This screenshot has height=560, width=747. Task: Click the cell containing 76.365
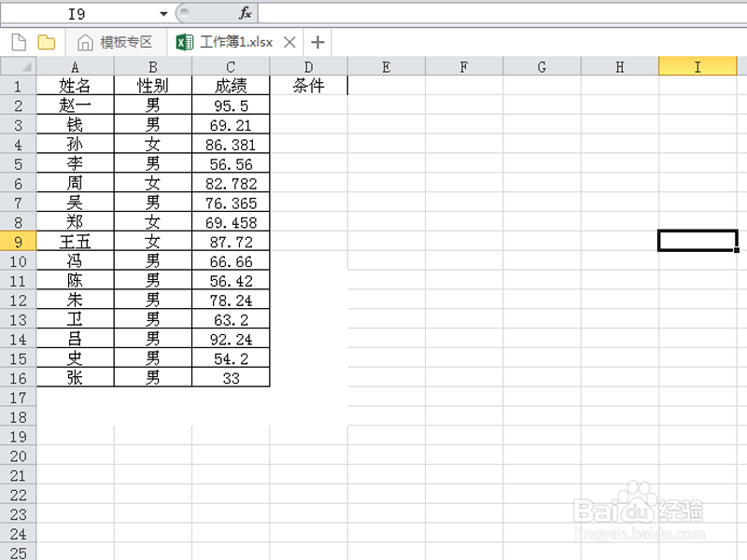(x=231, y=203)
